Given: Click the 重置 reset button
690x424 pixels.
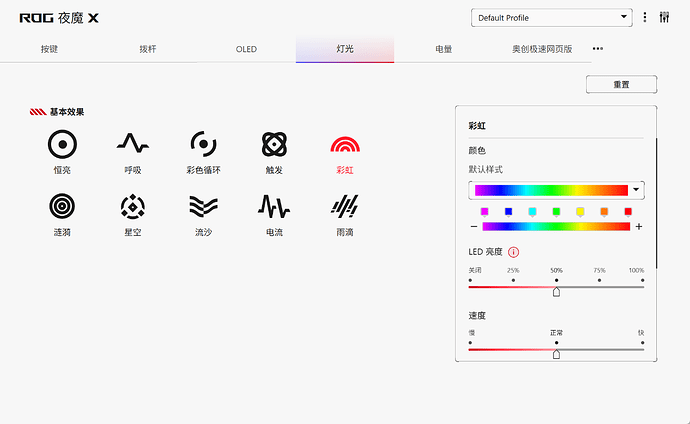Looking at the screenshot, I should pyautogui.click(x=621, y=85).
